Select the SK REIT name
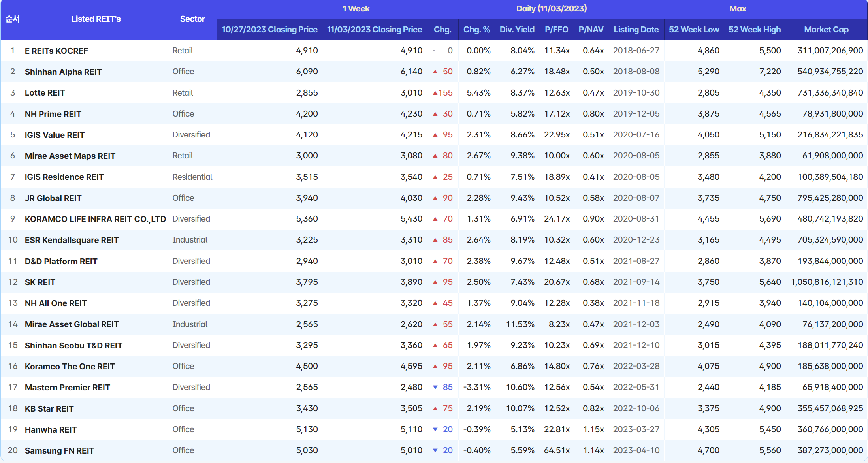The image size is (868, 463). 40,282
